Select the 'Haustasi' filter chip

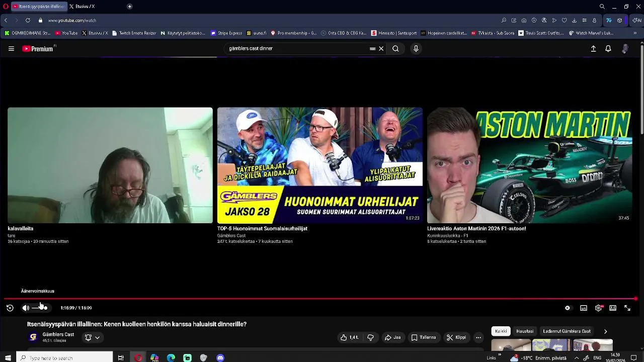click(x=525, y=331)
